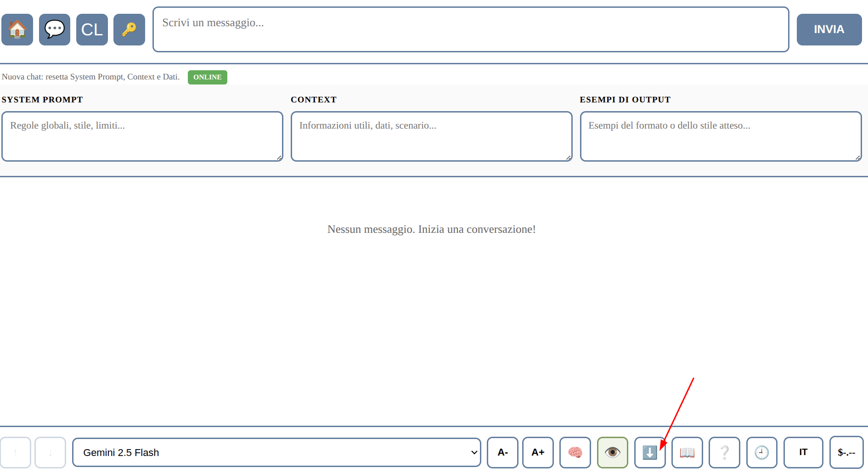Open the home page icon
Image resolution: width=868 pixels, height=473 pixels.
(17, 29)
